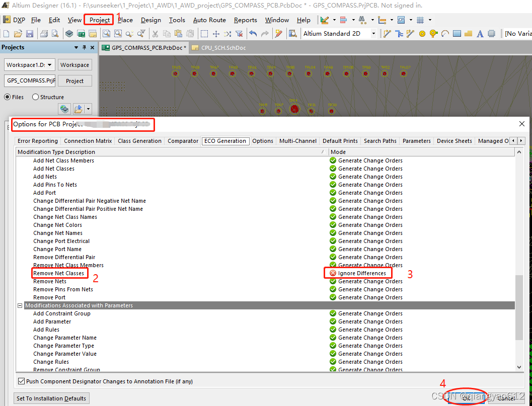Select the Place Via icon

coord(434,34)
